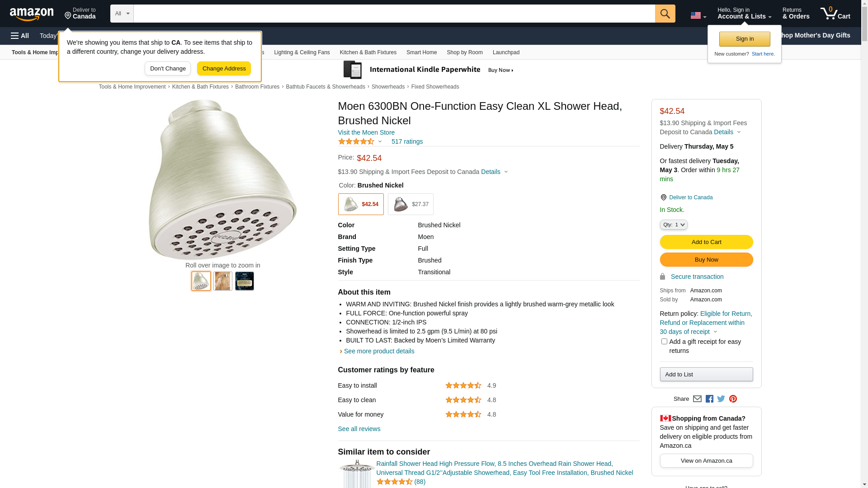The image size is (868, 488).
Task: Open the country flag language selector
Action: point(698,16)
